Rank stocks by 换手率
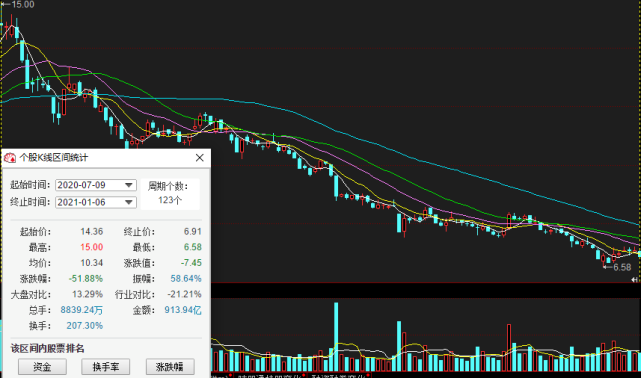 click(x=105, y=367)
